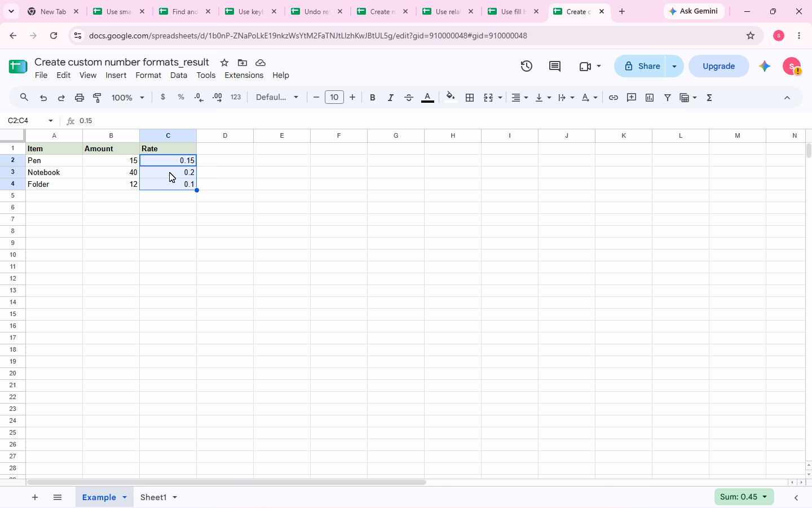Open the Format menu
Image resolution: width=812 pixels, height=508 pixels.
[x=148, y=75]
